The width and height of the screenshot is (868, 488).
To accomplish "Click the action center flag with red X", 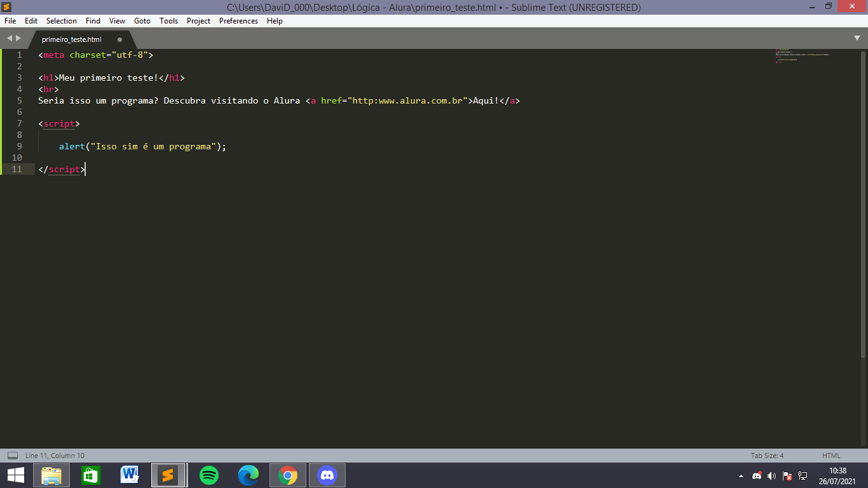I will pyautogui.click(x=787, y=475).
